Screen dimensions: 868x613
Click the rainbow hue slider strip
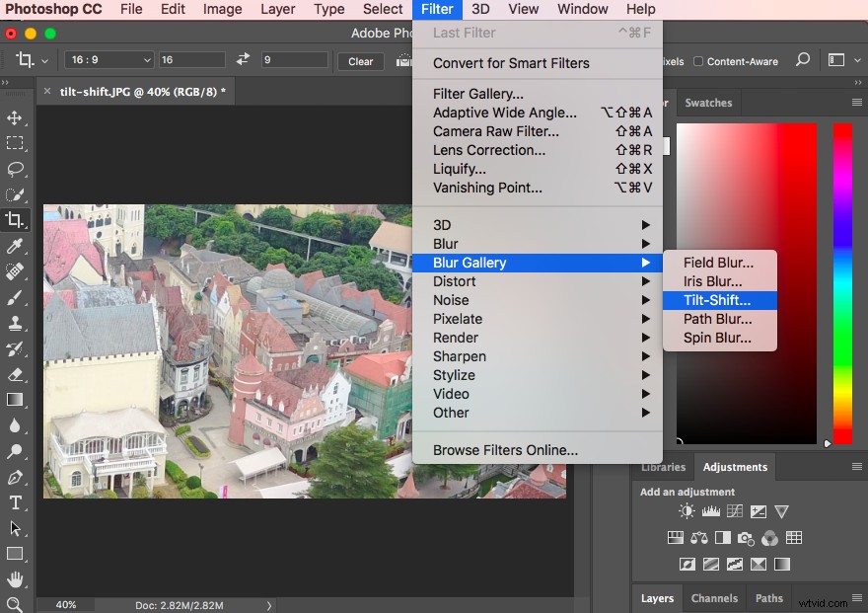pyautogui.click(x=842, y=282)
